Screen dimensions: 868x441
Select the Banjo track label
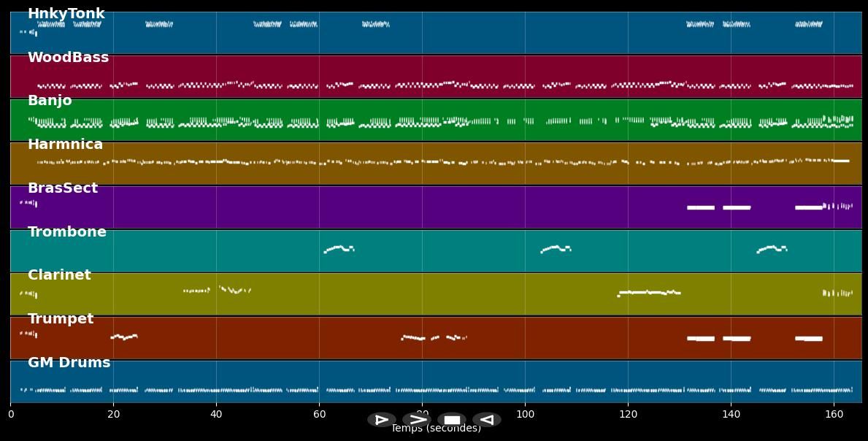click(x=50, y=101)
